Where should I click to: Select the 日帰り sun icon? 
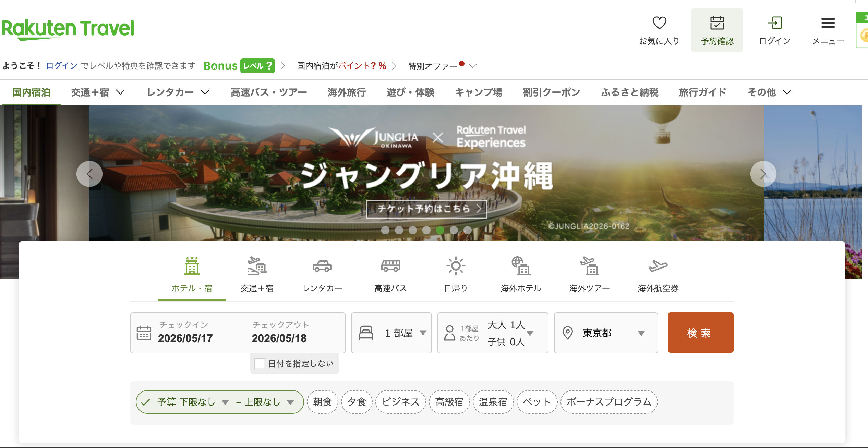(456, 266)
